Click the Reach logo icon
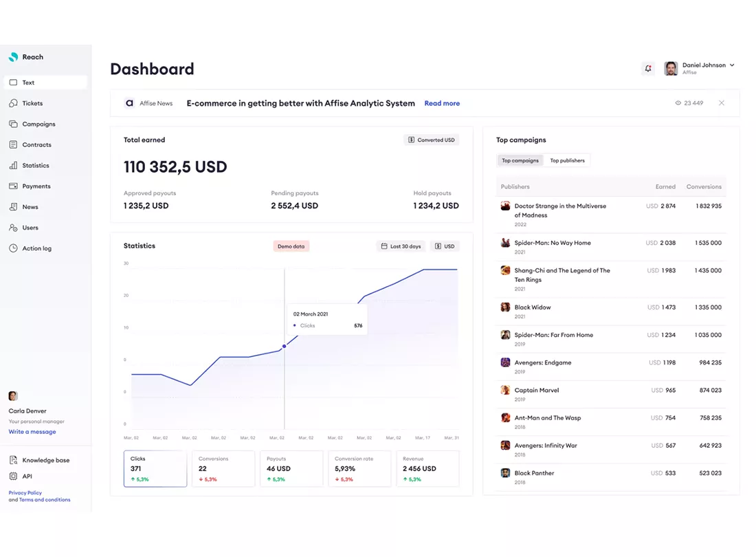This screenshot has height=557, width=756. click(x=14, y=57)
